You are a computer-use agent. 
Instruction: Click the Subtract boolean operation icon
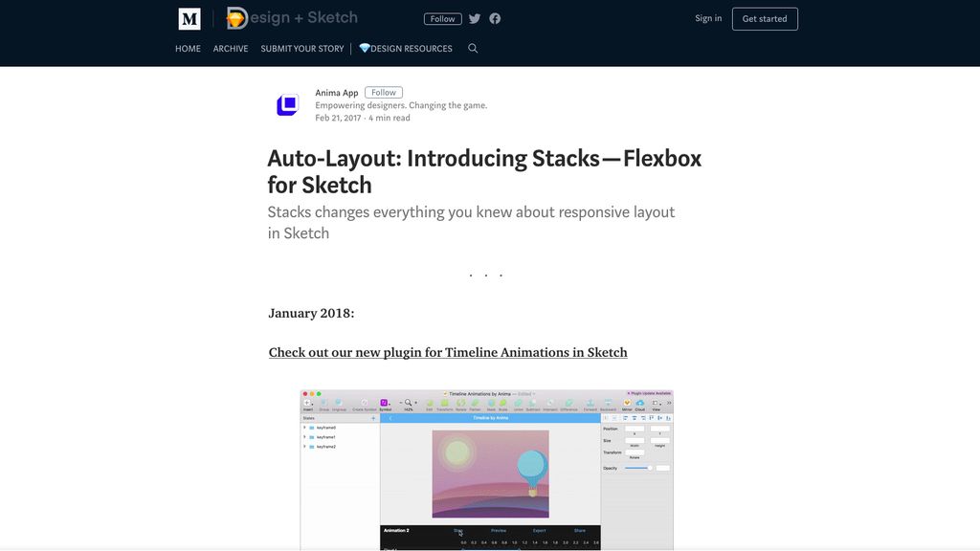point(534,404)
